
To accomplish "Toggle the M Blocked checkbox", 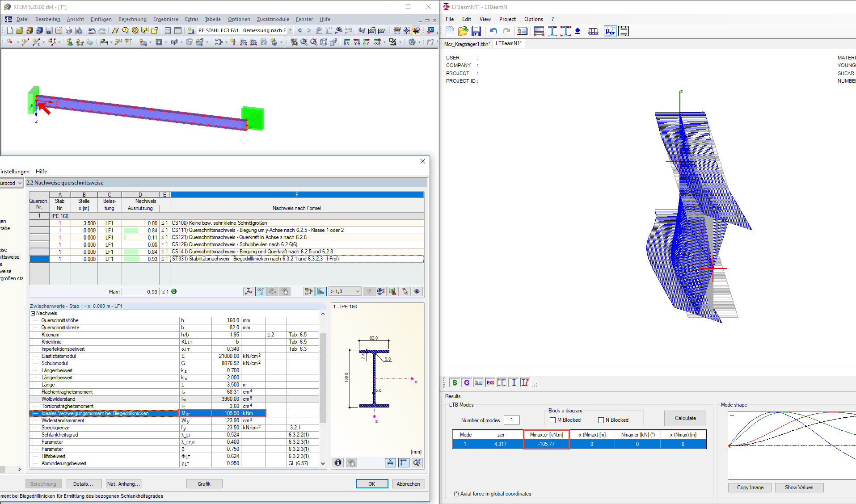I will coord(553,420).
